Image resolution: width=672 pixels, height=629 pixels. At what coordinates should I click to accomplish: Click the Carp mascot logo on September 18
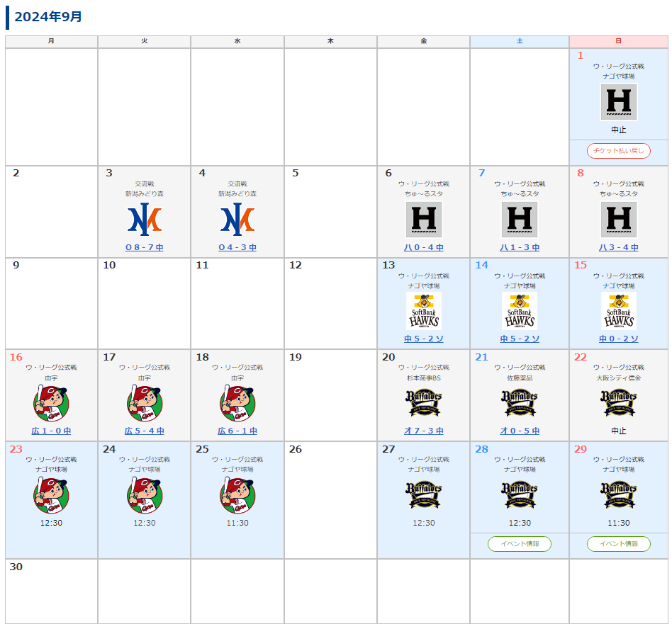pyautogui.click(x=237, y=403)
